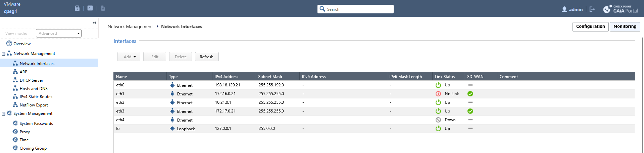This screenshot has width=644, height=153.
Task: Switch to the Configuration tab
Action: click(590, 26)
